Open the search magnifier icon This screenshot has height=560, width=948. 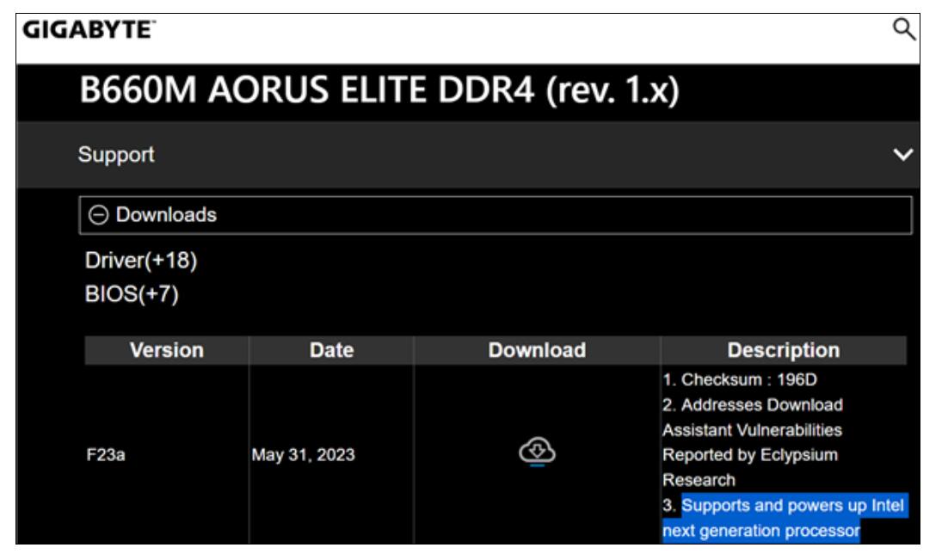[904, 28]
